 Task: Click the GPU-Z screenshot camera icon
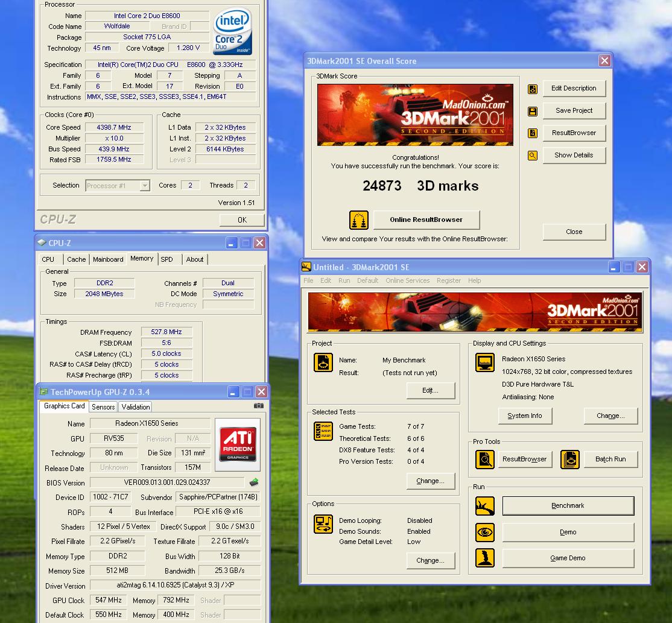[x=259, y=405]
